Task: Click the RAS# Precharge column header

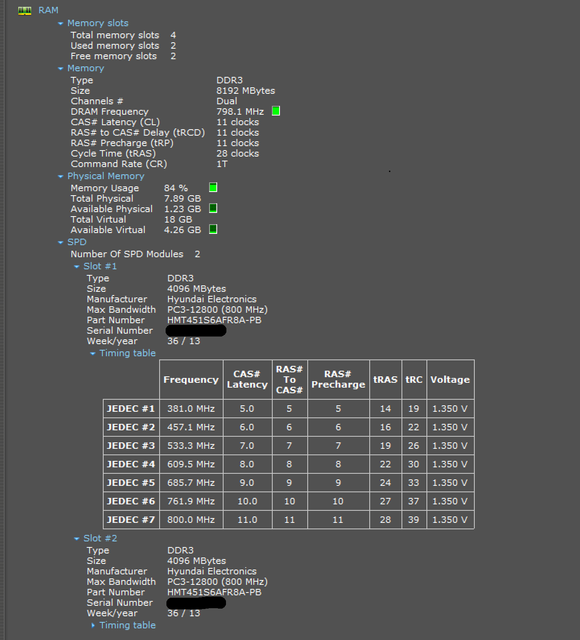Action: [338, 380]
